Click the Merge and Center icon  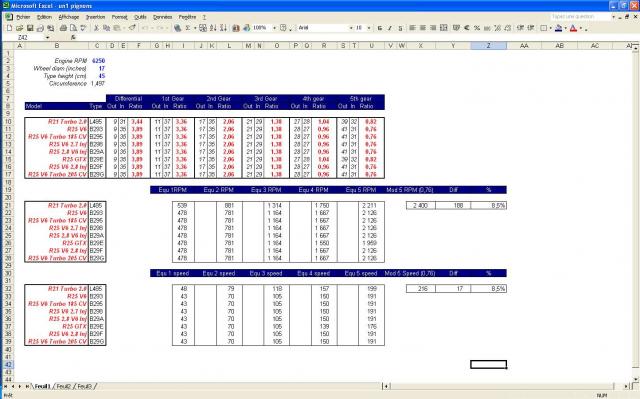click(444, 28)
